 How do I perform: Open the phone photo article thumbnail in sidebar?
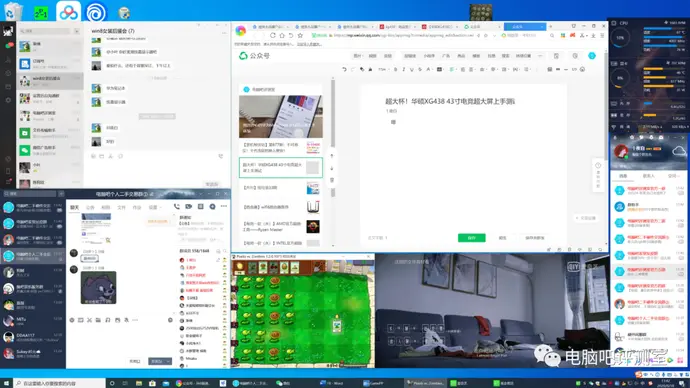[280, 117]
